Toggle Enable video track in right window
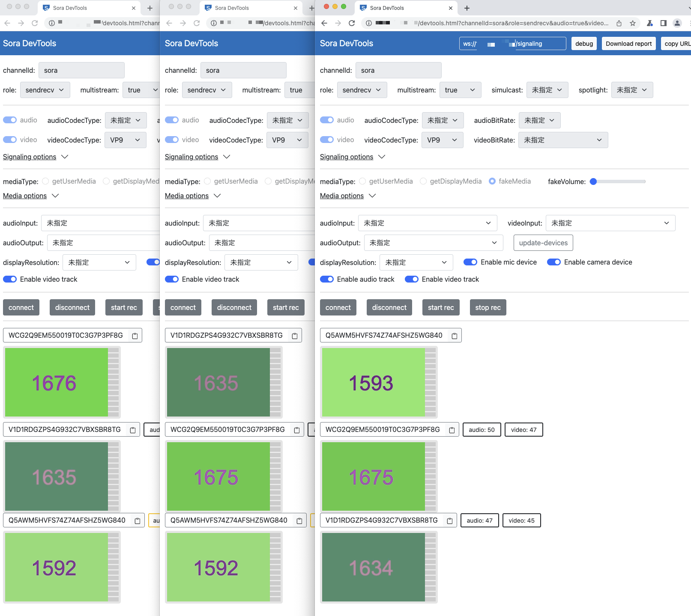The width and height of the screenshot is (691, 616). [412, 279]
